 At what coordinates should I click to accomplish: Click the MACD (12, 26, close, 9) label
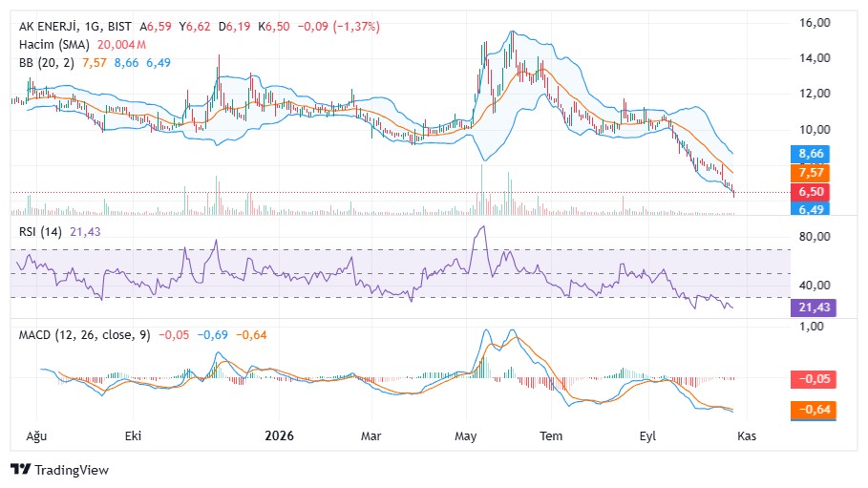click(85, 334)
